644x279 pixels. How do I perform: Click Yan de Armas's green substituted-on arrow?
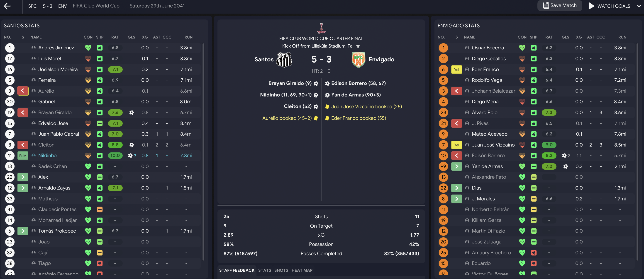(x=456, y=166)
